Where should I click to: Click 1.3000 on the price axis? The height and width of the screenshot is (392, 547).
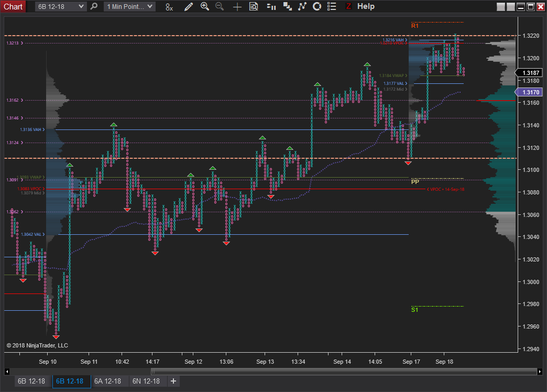tap(531, 282)
